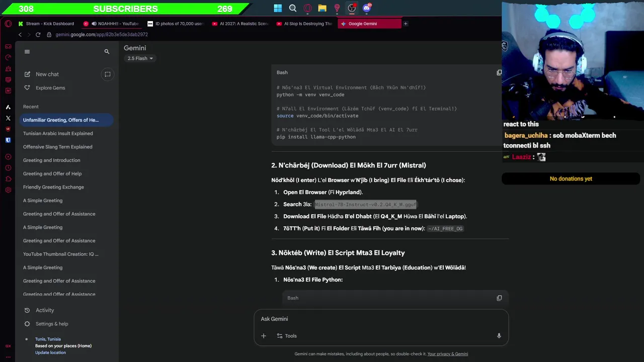Open the taskbar Search icon

pyautogui.click(x=293, y=8)
